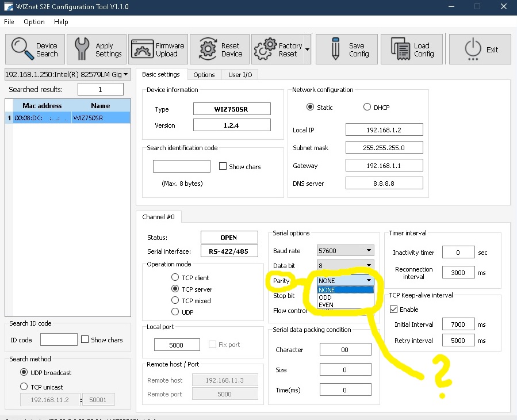The width and height of the screenshot is (517, 420).
Task: Click the Inactivity timer input field
Action: pos(458,253)
